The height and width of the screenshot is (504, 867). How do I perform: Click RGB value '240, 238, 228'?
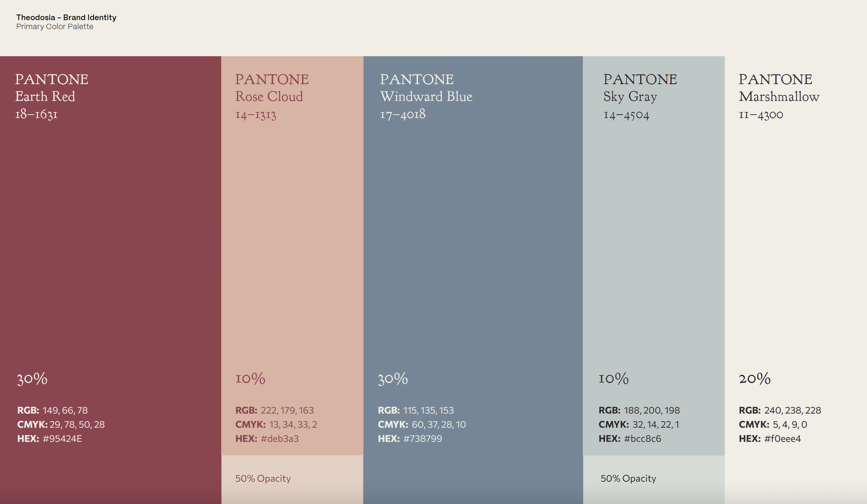(793, 410)
